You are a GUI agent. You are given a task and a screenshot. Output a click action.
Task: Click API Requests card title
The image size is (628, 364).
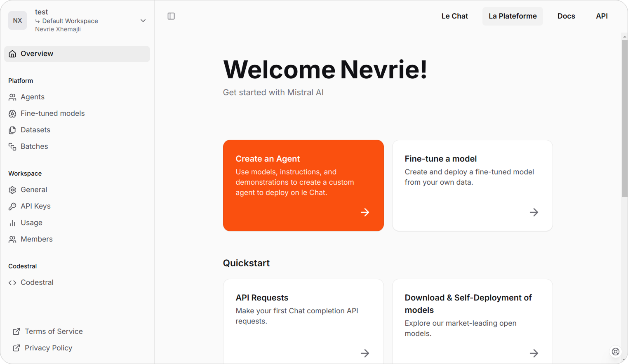[x=262, y=298]
